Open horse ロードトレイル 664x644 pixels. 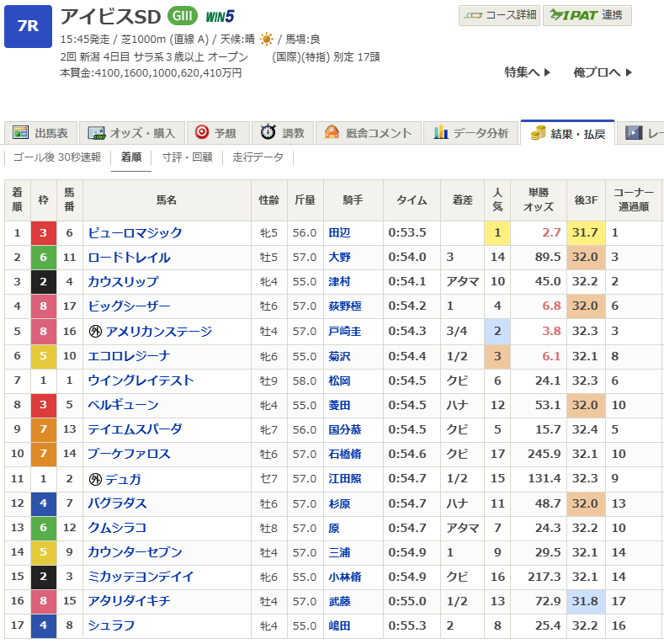129,257
